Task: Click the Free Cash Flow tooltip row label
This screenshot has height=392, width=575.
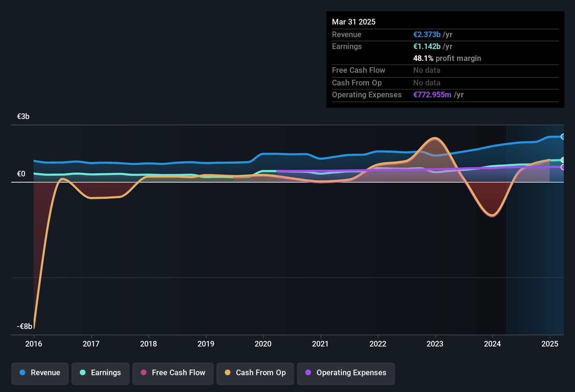Action: pyautogui.click(x=359, y=70)
